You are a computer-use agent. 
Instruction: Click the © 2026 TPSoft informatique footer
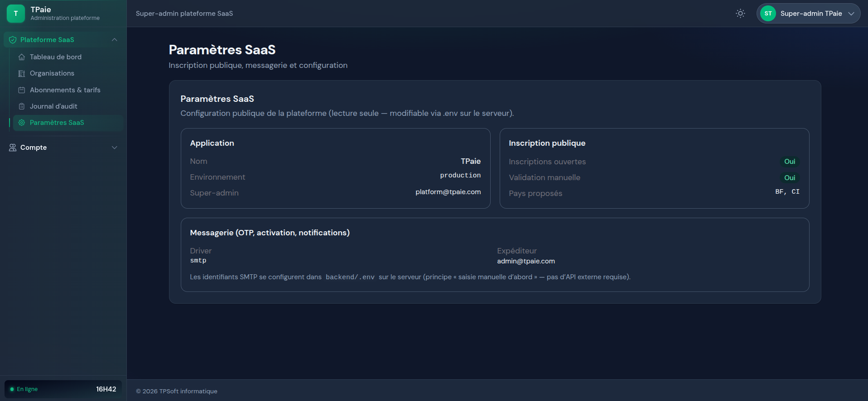pyautogui.click(x=177, y=391)
